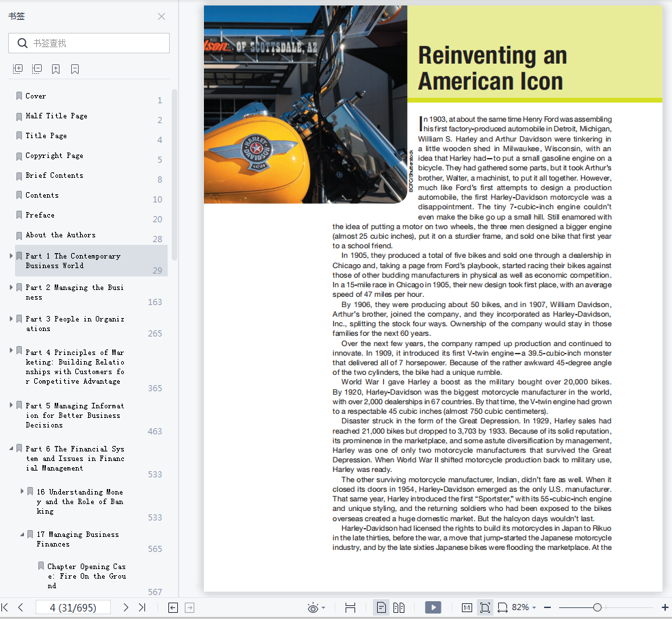
Task: Open the Copyright Page bookmark
Action: click(54, 155)
